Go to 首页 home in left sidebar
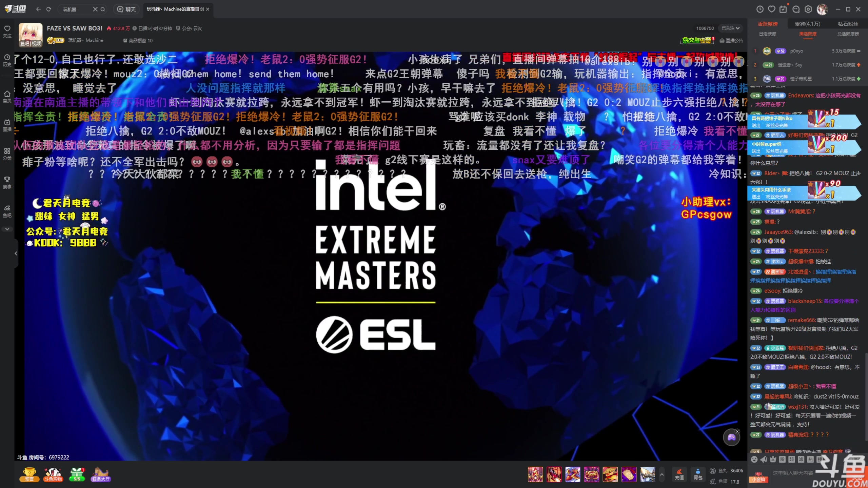 7,96
